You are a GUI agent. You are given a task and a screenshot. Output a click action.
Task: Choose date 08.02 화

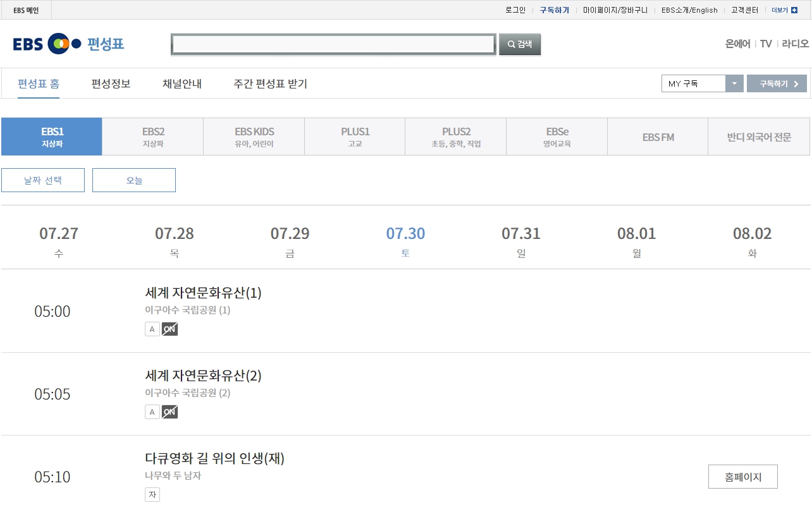(x=753, y=242)
